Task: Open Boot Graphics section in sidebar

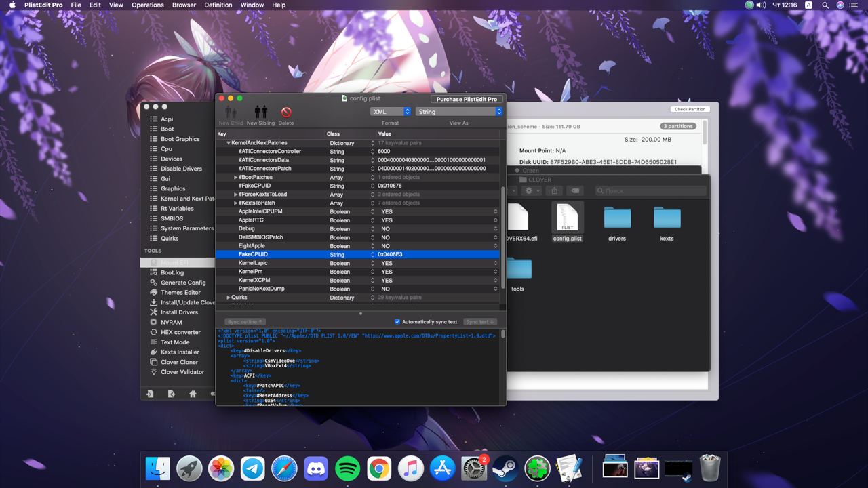Action: (x=180, y=139)
